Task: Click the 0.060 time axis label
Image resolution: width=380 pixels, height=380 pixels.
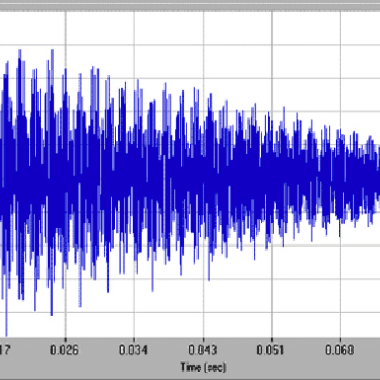Action: 340,350
